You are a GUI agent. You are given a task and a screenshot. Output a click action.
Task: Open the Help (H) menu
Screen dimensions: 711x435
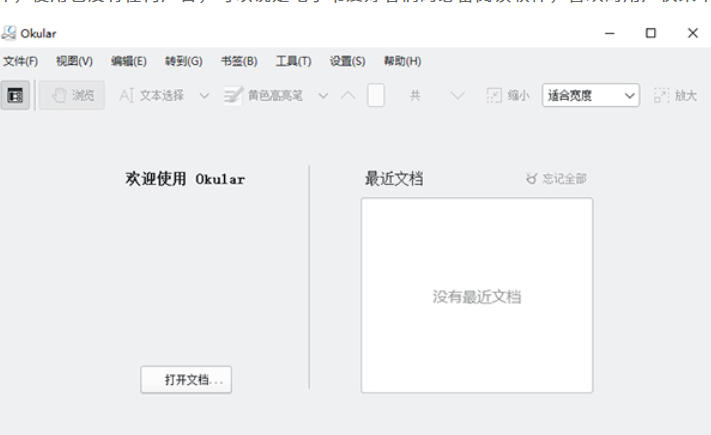click(403, 61)
